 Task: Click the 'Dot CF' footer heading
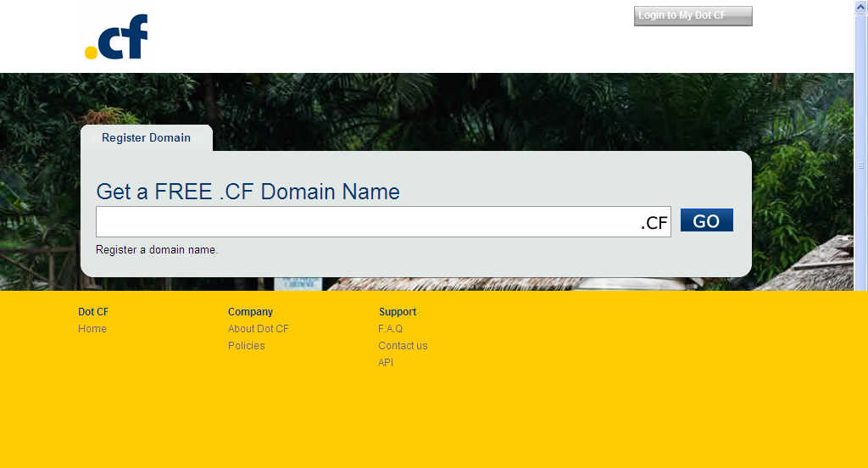click(93, 312)
